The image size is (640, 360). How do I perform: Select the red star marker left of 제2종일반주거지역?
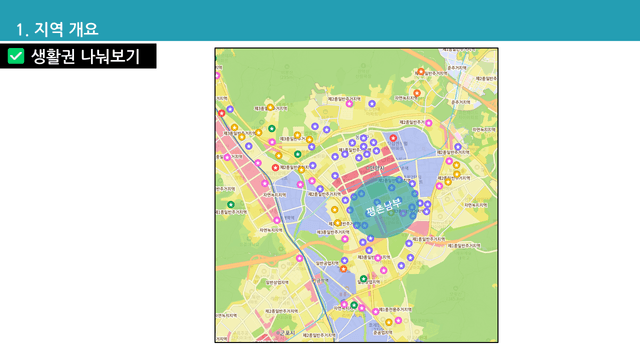pyautogui.click(x=276, y=168)
